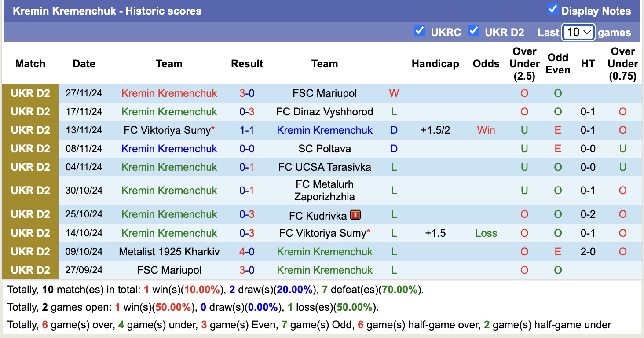Open the Win odds link on the 13/11 row
The width and height of the screenshot is (644, 338).
(x=486, y=130)
